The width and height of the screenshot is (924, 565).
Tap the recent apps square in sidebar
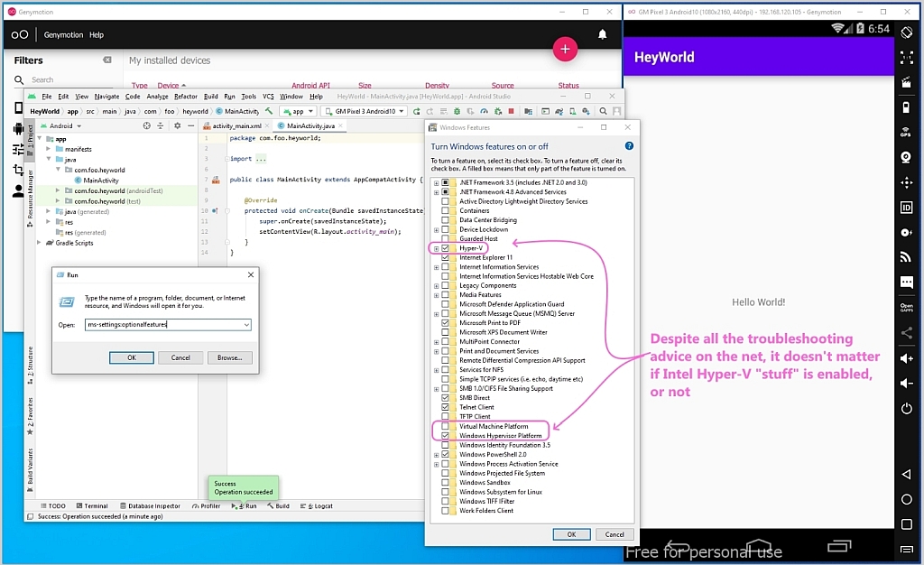pos(906,524)
